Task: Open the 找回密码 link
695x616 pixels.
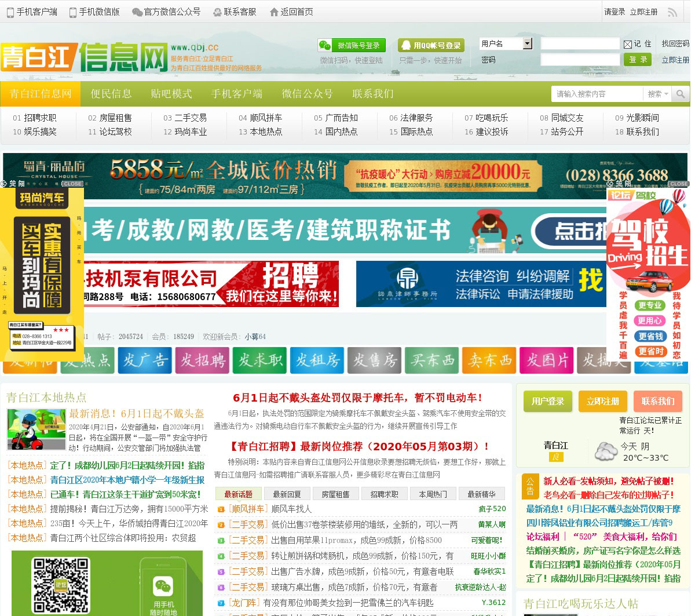Action: point(675,43)
